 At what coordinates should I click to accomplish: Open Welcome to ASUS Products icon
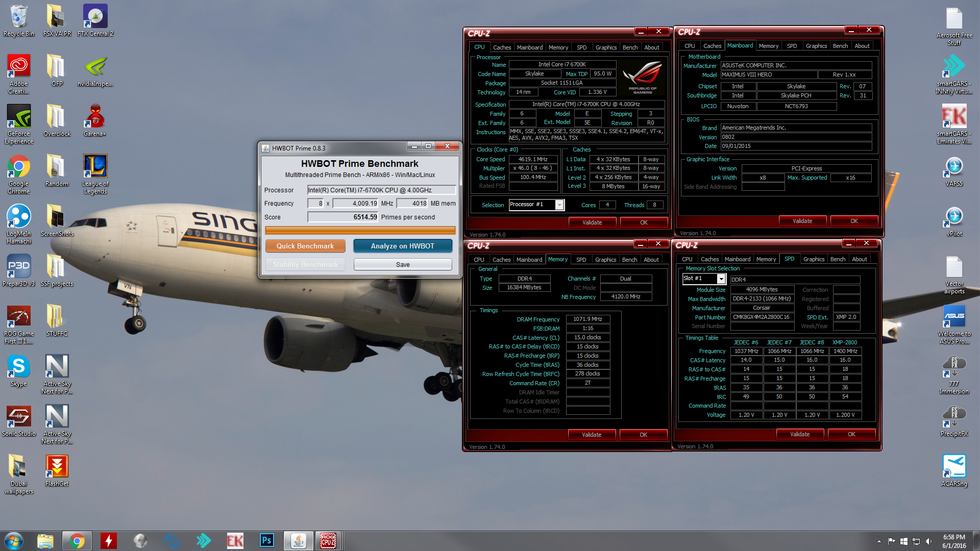pyautogui.click(x=954, y=324)
